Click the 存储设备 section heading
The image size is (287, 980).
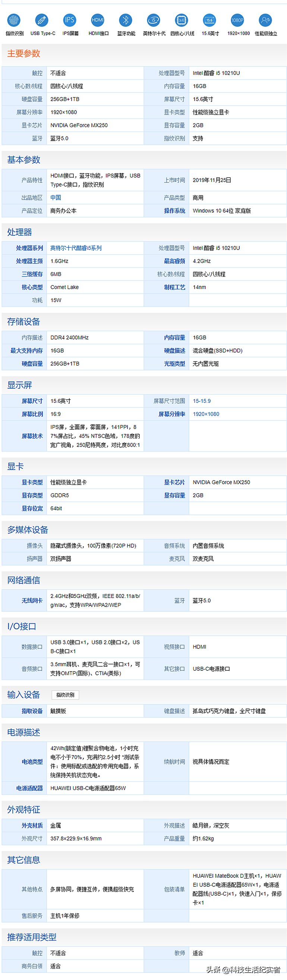[23, 322]
